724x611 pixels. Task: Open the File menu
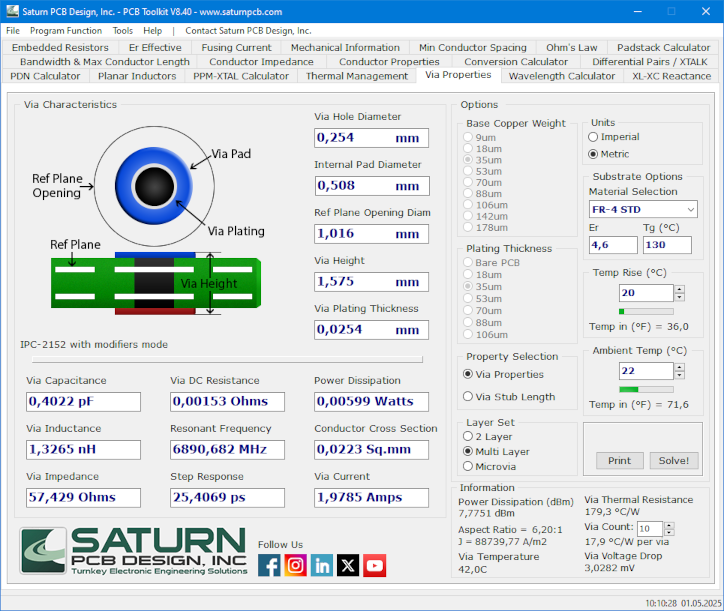tap(13, 30)
